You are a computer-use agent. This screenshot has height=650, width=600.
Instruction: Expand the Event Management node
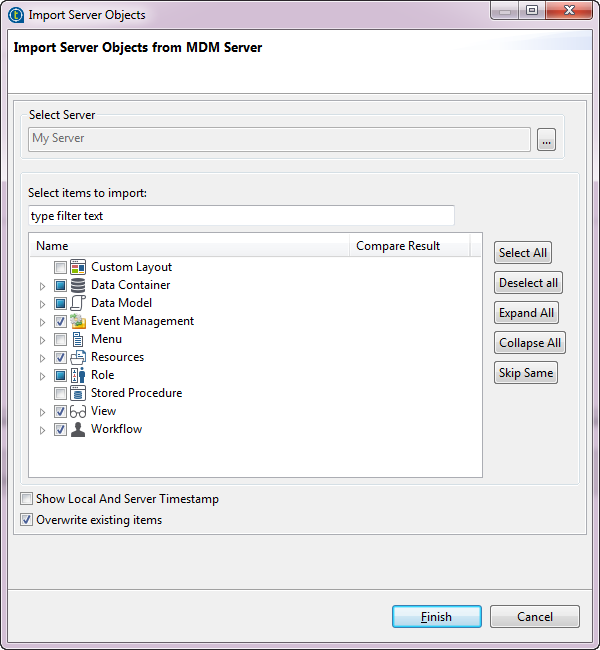tap(42, 322)
